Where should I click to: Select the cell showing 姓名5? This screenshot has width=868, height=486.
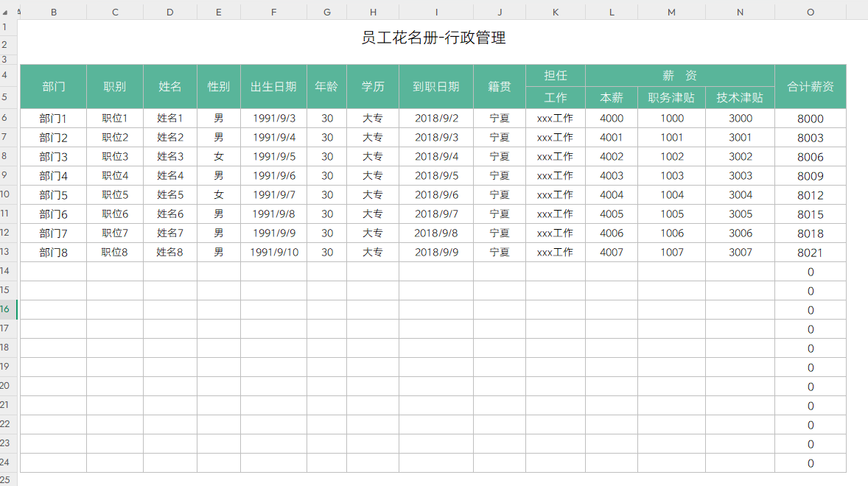point(169,194)
